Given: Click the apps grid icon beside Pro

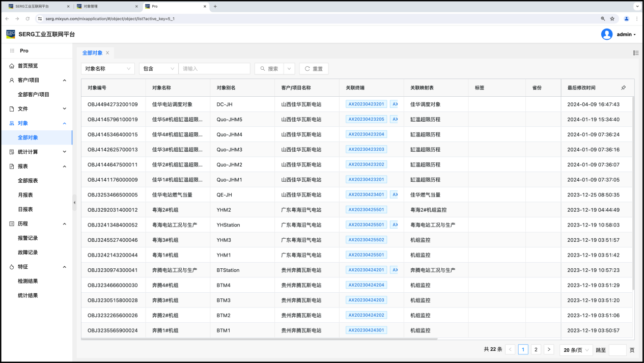Looking at the screenshot, I should point(12,51).
